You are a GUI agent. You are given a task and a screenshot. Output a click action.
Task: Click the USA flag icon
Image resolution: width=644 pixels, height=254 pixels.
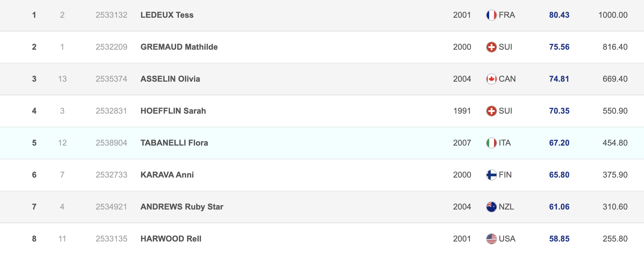(491, 239)
